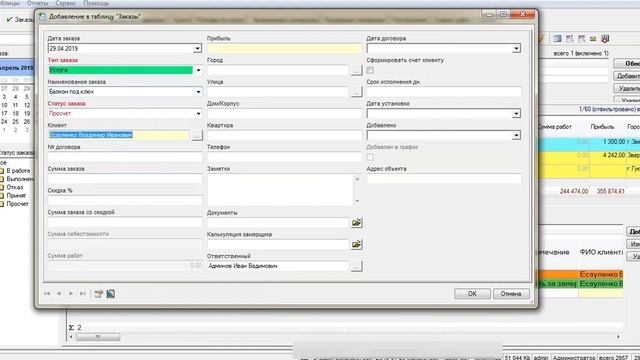Toggle Добавлен в график checkbox
Image resolution: width=640 pixels, height=360 pixels.
point(370,157)
